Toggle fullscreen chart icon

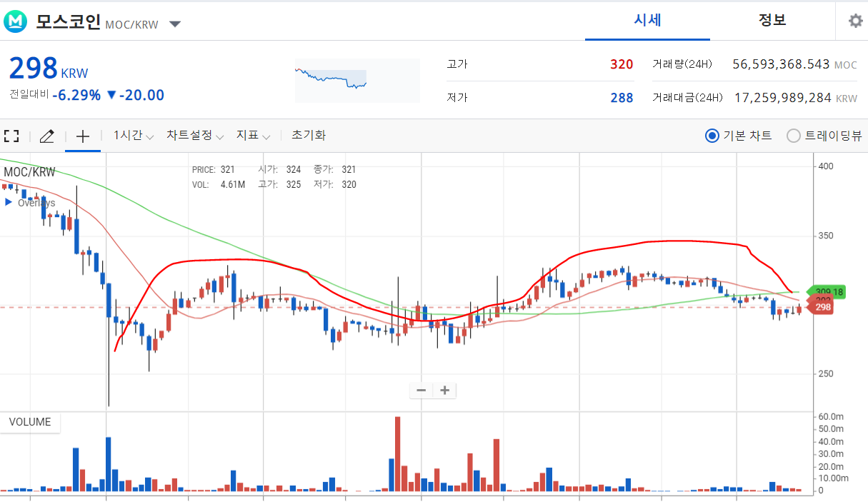[11, 136]
